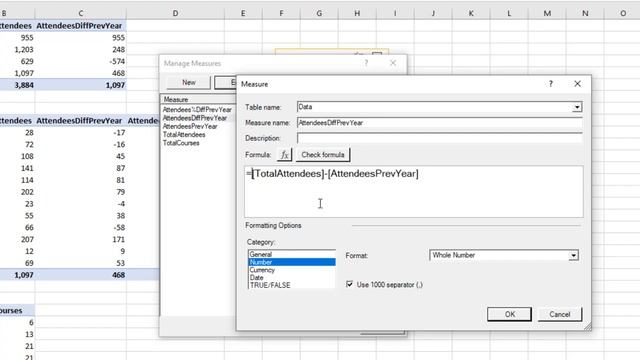The width and height of the screenshot is (640, 360).
Task: Click cell with value -17
Action: click(x=81, y=133)
